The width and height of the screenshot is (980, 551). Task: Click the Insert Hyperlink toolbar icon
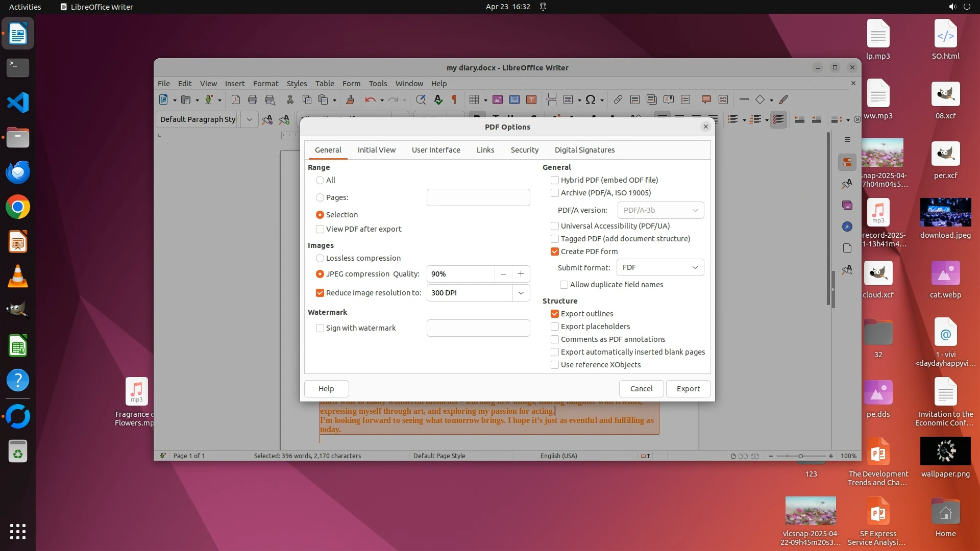click(x=618, y=100)
